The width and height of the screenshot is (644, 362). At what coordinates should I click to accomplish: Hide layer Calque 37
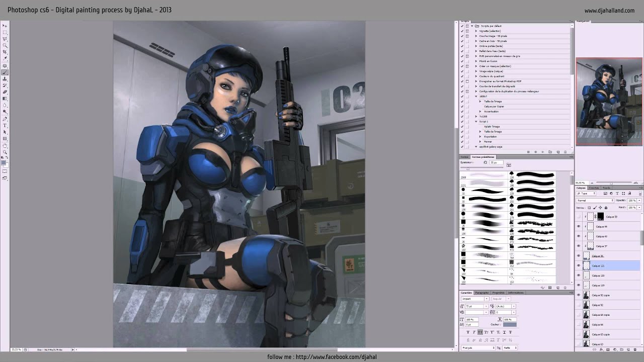coord(579,246)
